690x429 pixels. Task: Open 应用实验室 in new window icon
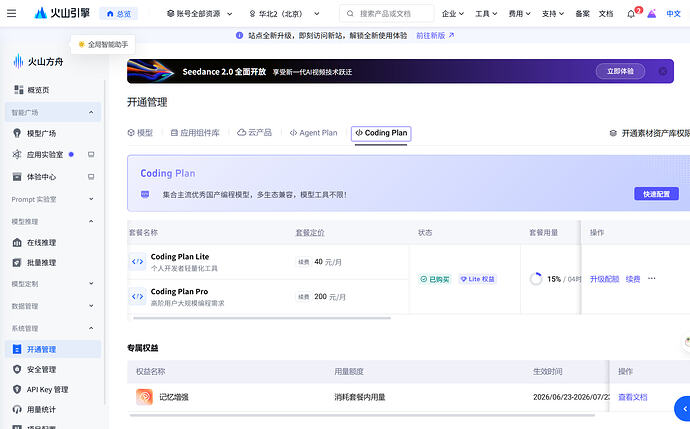pyautogui.click(x=91, y=154)
